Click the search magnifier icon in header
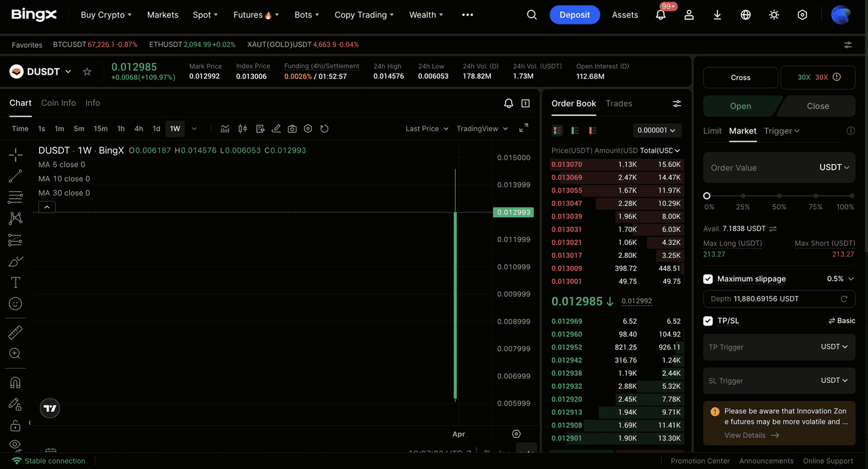 pos(532,15)
